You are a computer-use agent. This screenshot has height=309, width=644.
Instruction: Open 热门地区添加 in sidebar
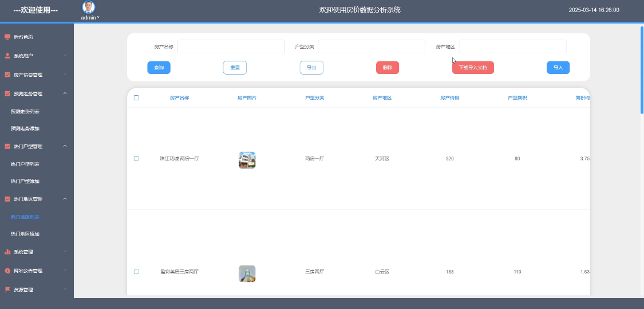(25, 234)
